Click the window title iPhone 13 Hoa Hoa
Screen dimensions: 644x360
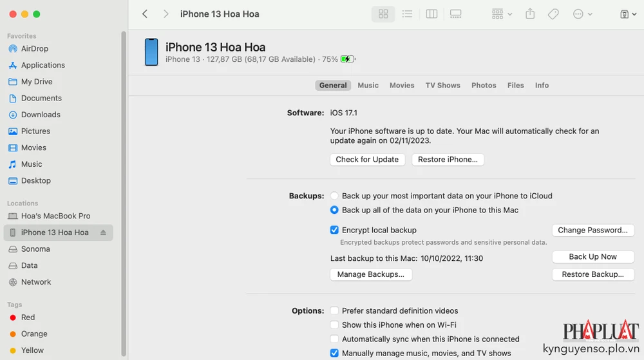(220, 14)
